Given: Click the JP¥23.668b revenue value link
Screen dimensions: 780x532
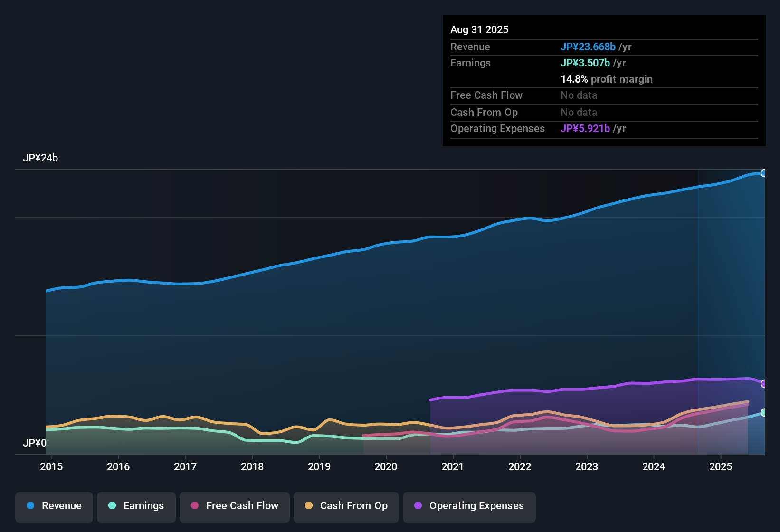Looking at the screenshot, I should (589, 47).
